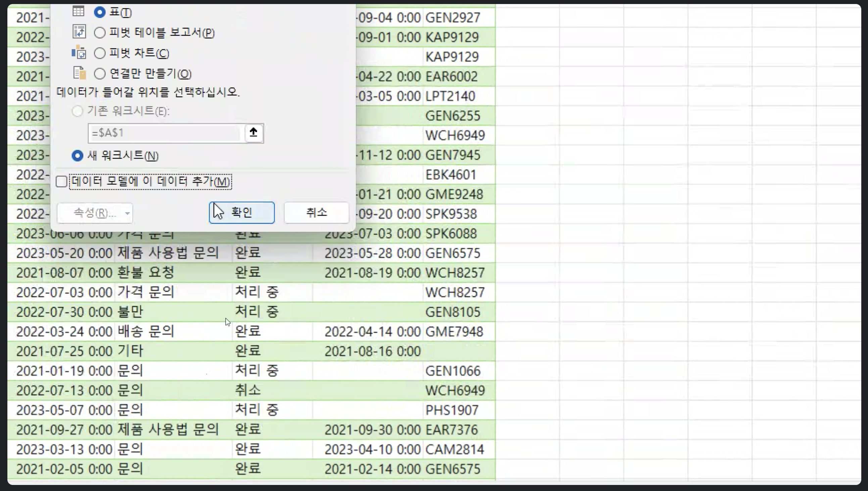Enable 데이터 모델에 이 데이터 추가 checkbox

(x=61, y=181)
